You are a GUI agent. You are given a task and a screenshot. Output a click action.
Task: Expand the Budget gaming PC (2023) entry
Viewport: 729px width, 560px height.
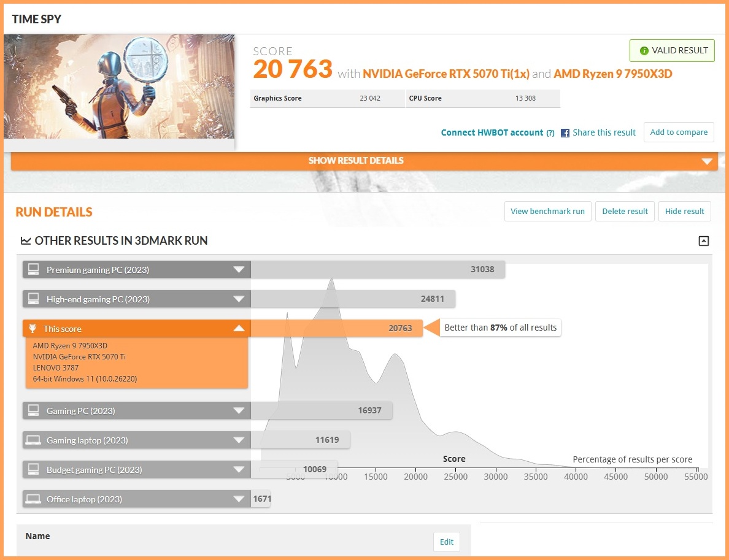pyautogui.click(x=239, y=469)
